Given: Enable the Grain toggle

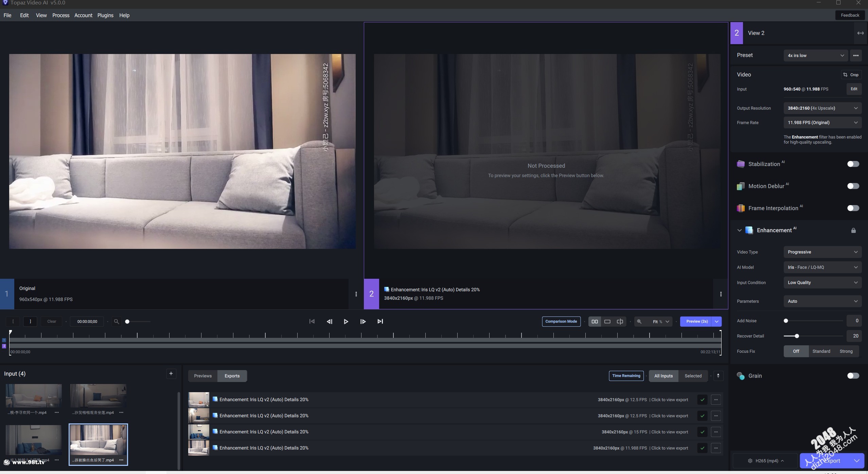Looking at the screenshot, I should pyautogui.click(x=853, y=376).
